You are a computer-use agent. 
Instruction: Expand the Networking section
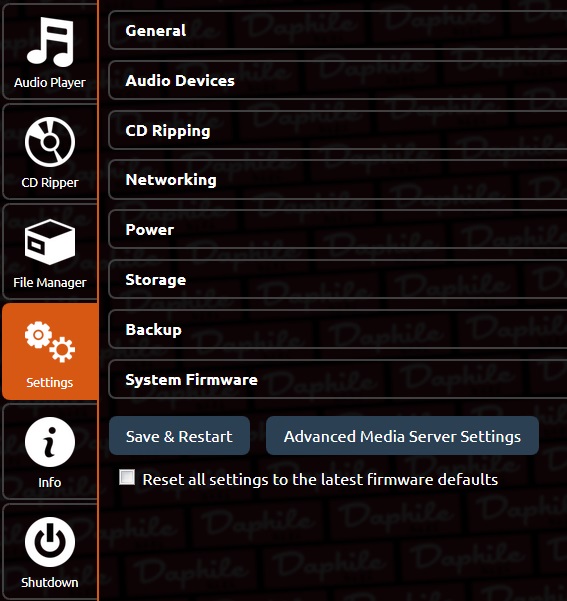coord(338,180)
